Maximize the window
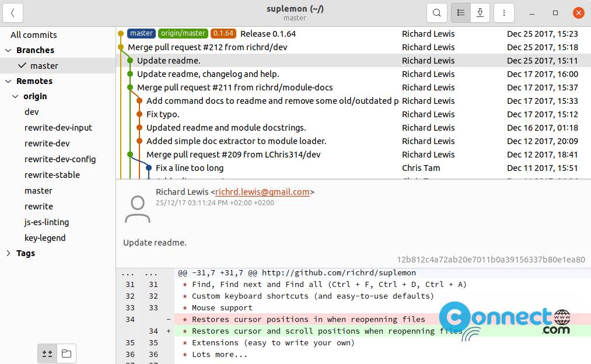 coord(555,13)
